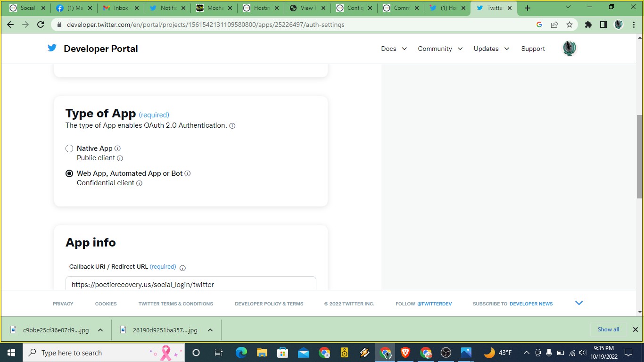Image resolution: width=644 pixels, height=362 pixels.
Task: Open the Support menu item
Action: pos(533,49)
